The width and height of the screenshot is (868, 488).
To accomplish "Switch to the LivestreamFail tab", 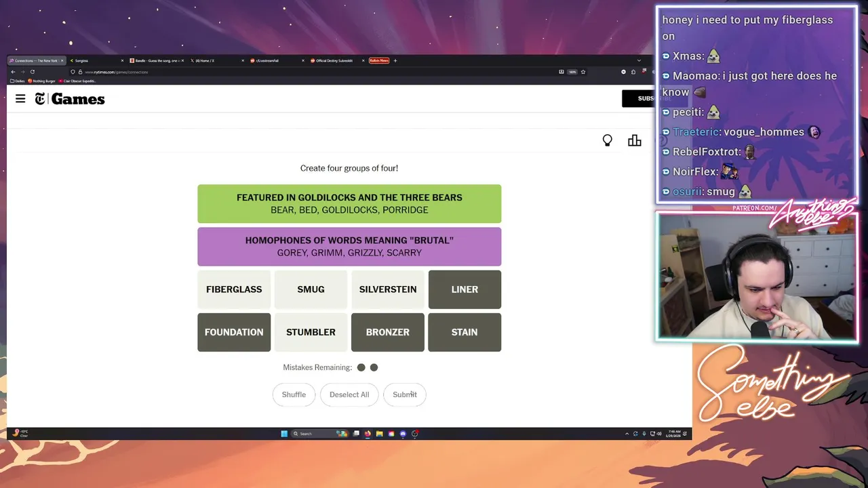I will click(277, 60).
